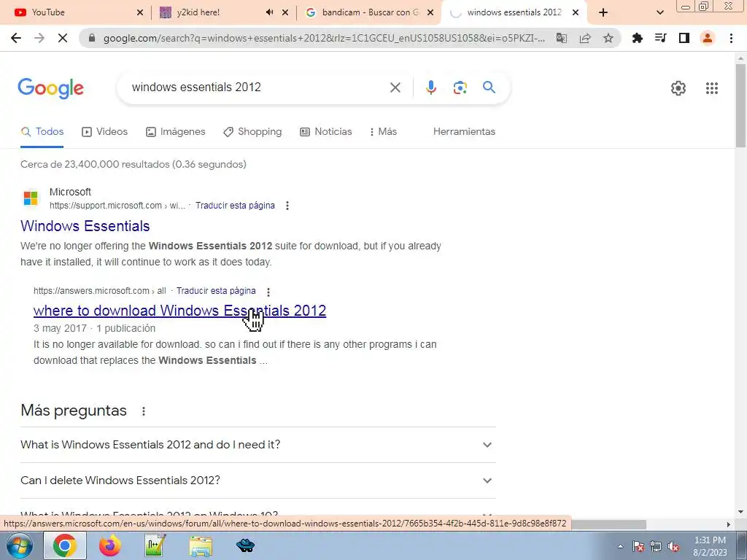Open the Chrome profile avatar

pyautogui.click(x=708, y=38)
